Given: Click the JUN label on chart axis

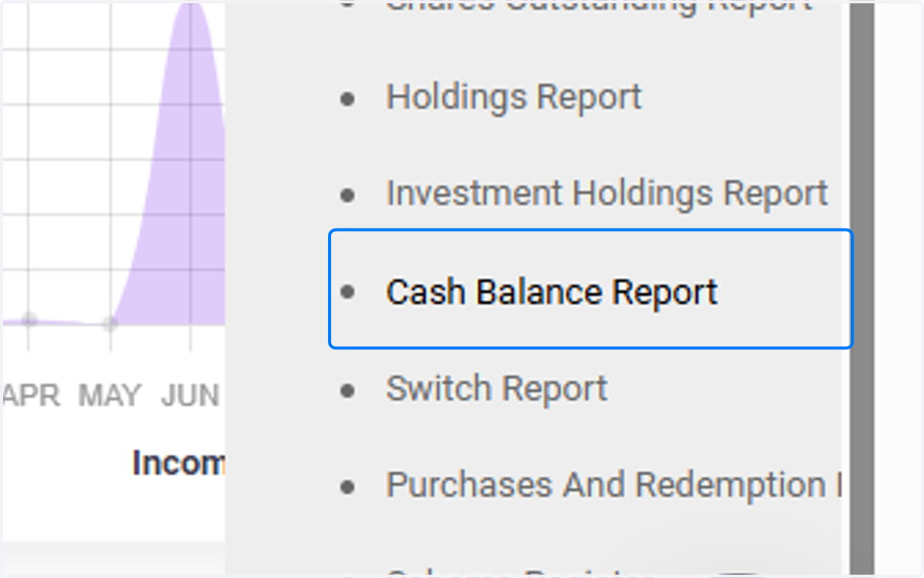Looking at the screenshot, I should point(190,396).
